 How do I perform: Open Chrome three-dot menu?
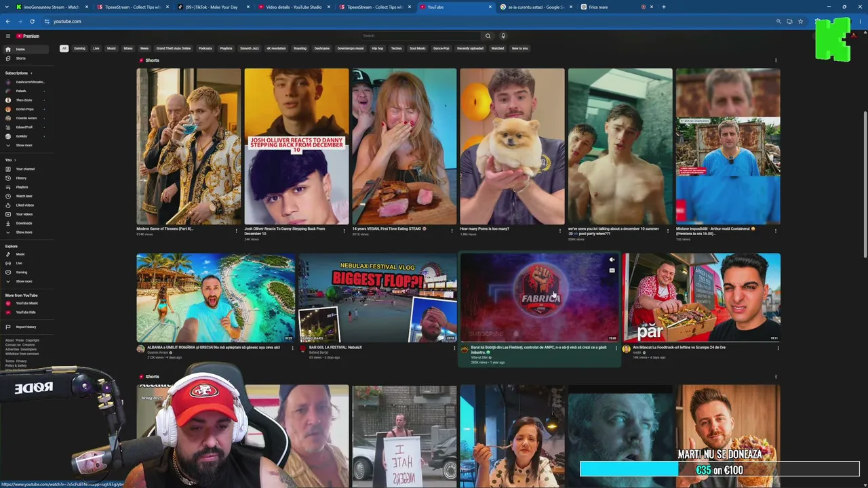(x=861, y=21)
